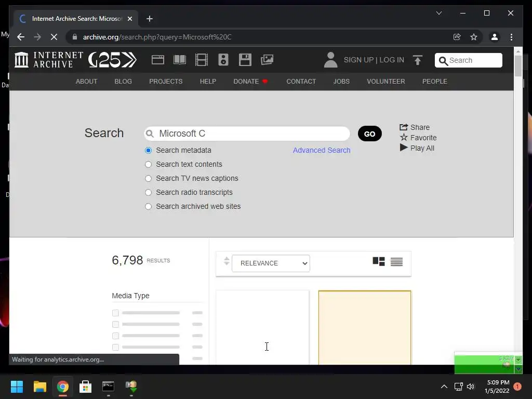Select Search TV news captions option
The image size is (532, 399).
(148, 179)
